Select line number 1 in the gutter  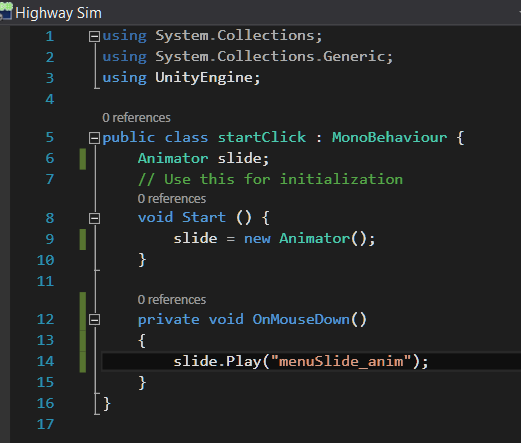click(x=50, y=36)
